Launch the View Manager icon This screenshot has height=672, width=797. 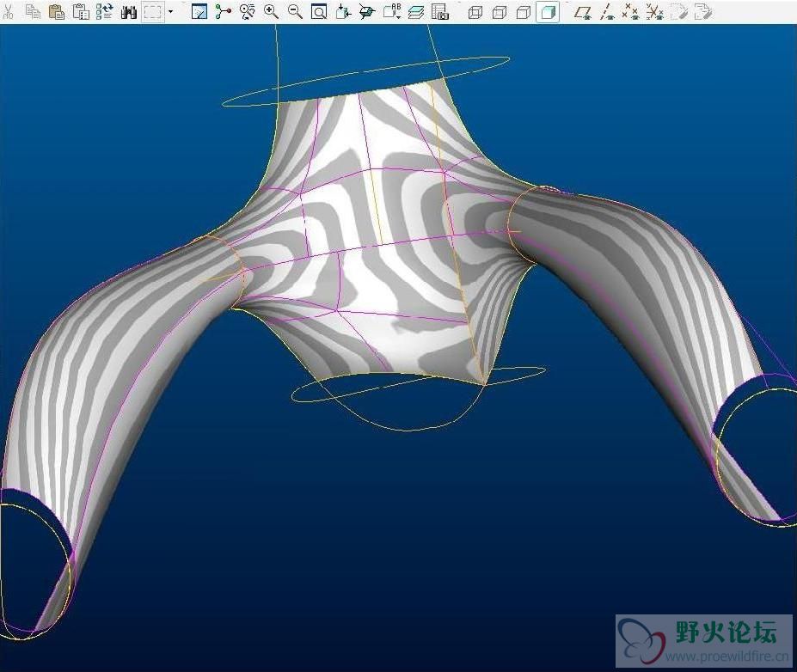(x=439, y=12)
